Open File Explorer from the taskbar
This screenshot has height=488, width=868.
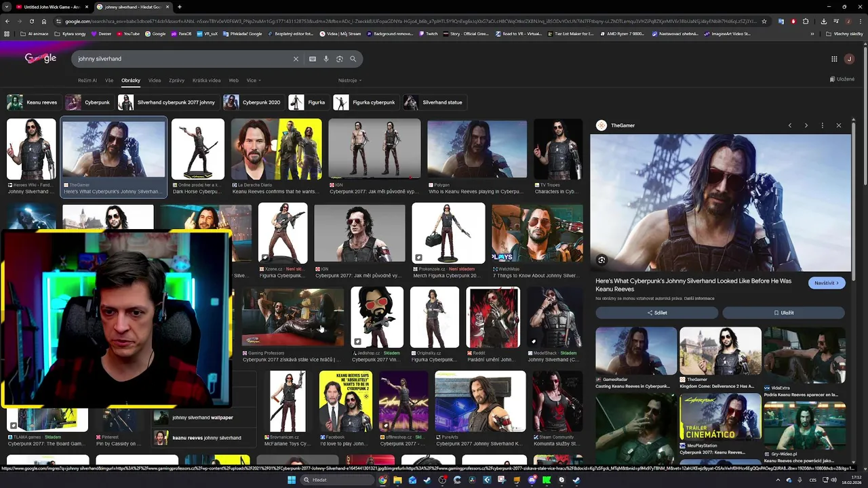click(x=398, y=480)
